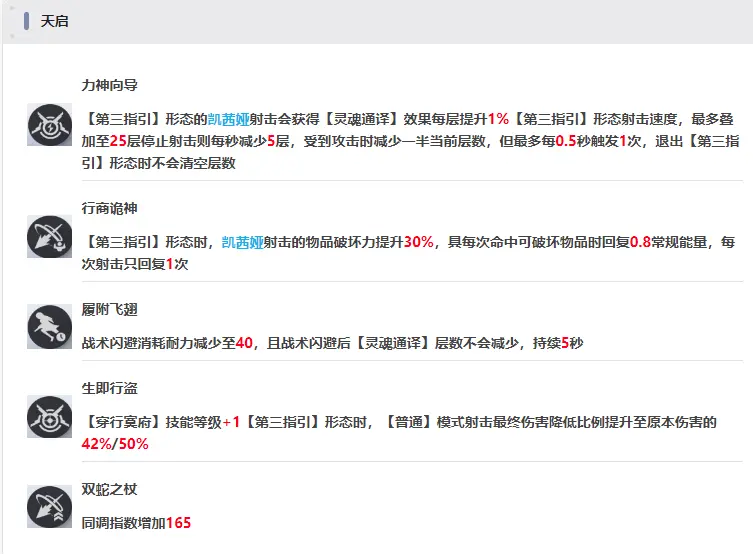This screenshot has width=753, height=554.
Task: Click the red 40 stamina cost value
Action: click(x=244, y=343)
